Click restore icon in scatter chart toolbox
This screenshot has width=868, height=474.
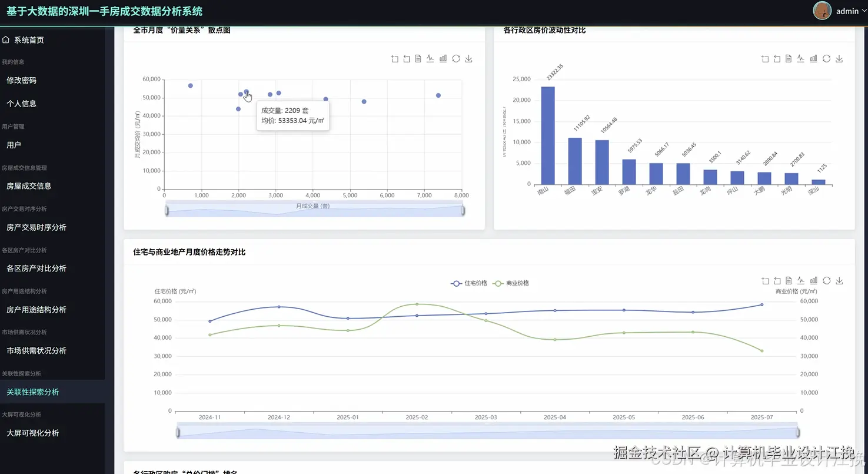(x=456, y=59)
